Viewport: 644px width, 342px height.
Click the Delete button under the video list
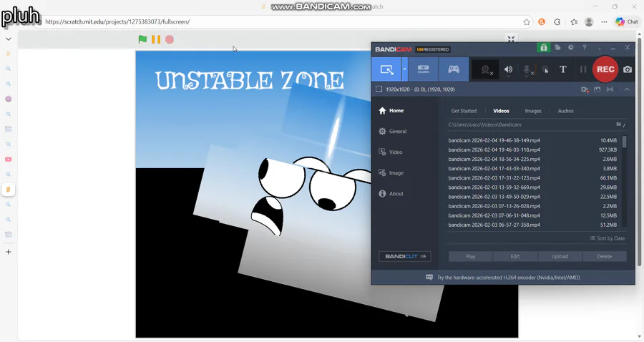tap(604, 257)
